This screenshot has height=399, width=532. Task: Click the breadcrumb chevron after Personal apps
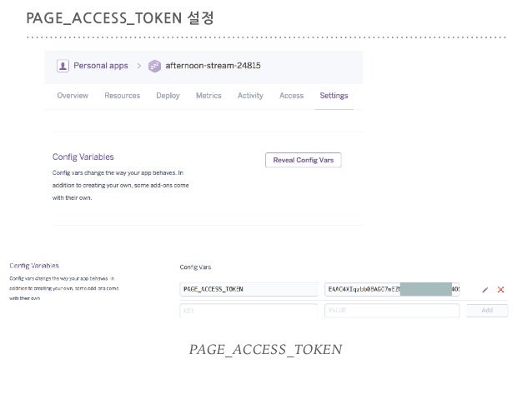pyautogui.click(x=138, y=66)
